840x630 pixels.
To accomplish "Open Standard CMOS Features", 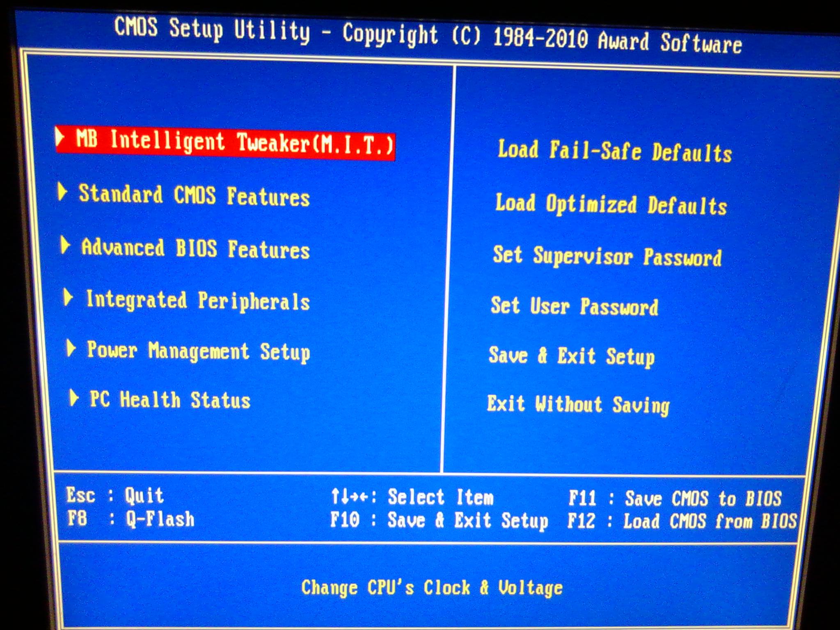I will pyautogui.click(x=194, y=195).
